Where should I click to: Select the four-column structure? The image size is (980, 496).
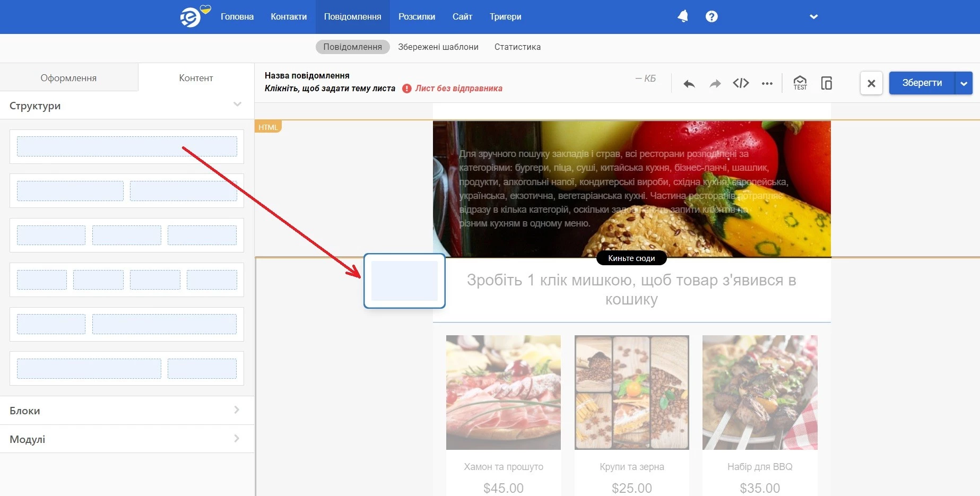pos(127,280)
